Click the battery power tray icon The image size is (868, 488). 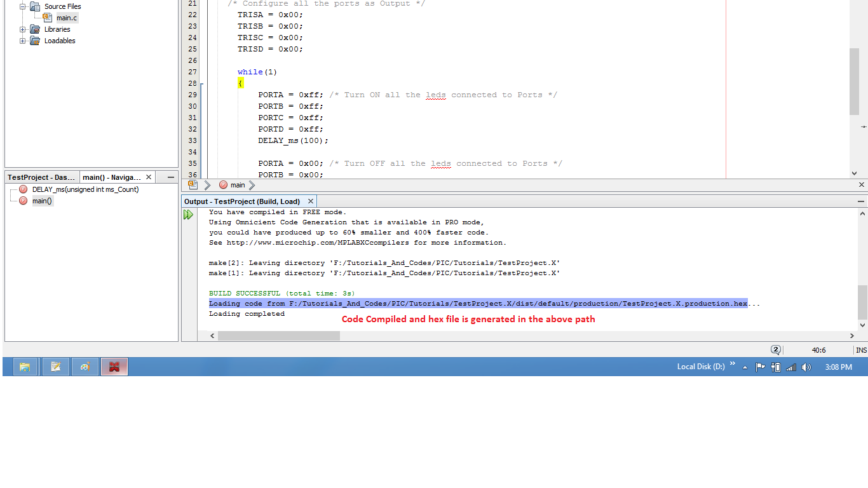click(776, 367)
